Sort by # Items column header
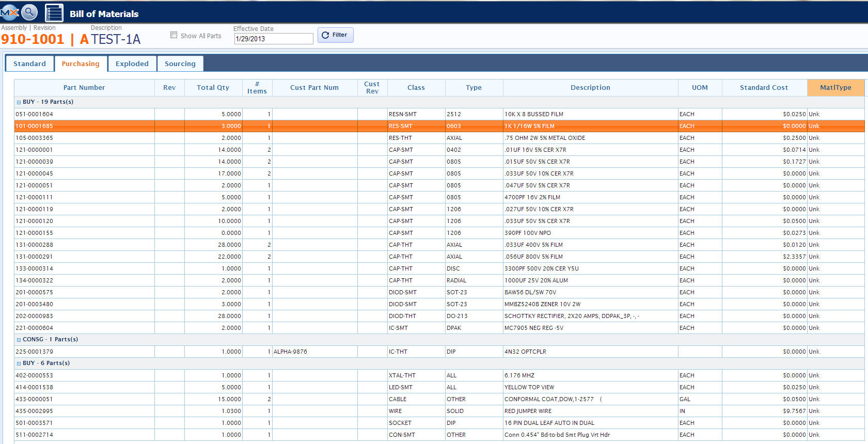 pos(257,88)
